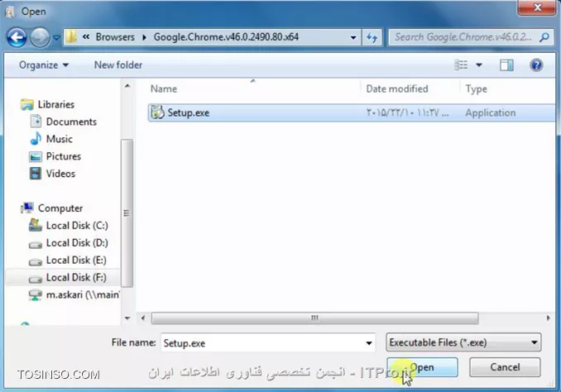Screen dimensions: 561x392
Task: Click the navigation pane scrollbar thumb
Action: click(x=127, y=213)
